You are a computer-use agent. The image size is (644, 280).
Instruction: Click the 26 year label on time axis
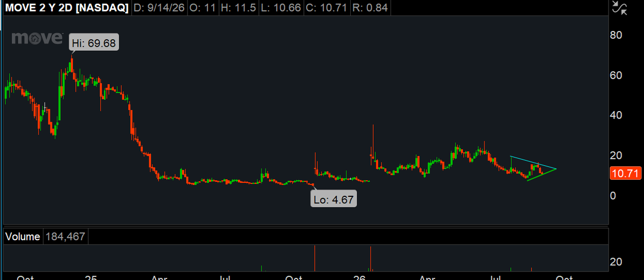(x=359, y=277)
